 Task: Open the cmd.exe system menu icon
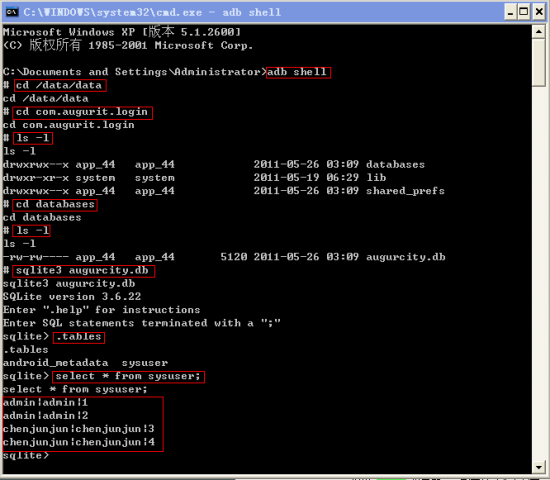pos(12,12)
